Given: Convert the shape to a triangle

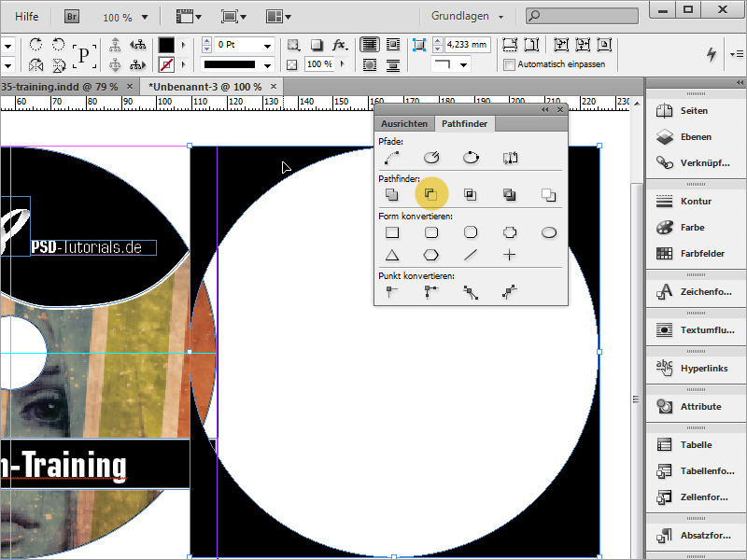Looking at the screenshot, I should [x=391, y=253].
